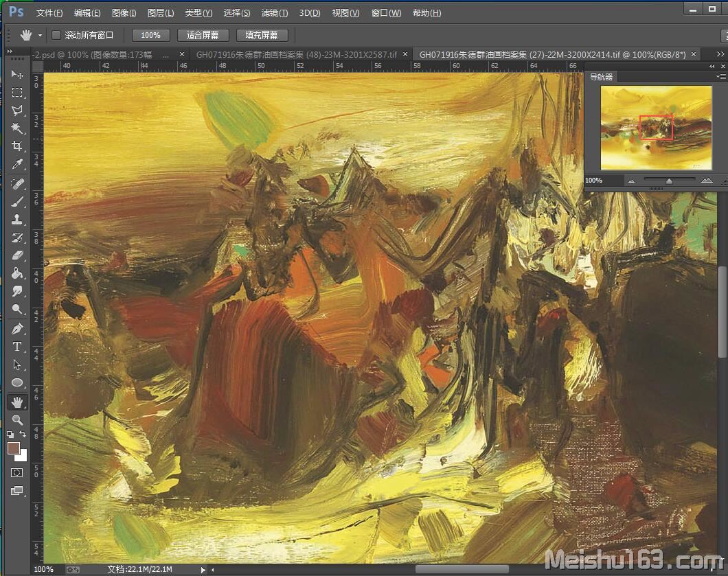Screen dimensions: 728x576
Task: Open the 图层(L) menu
Action: click(161, 13)
